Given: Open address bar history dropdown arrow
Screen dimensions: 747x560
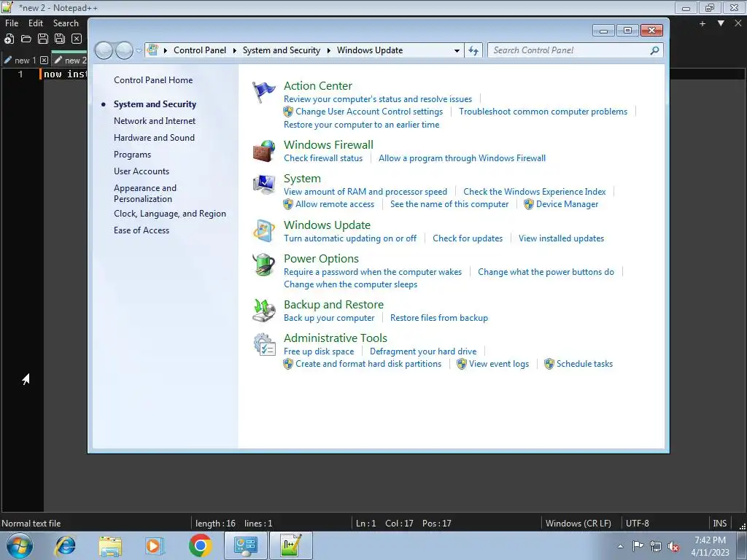Looking at the screenshot, I should point(457,50).
